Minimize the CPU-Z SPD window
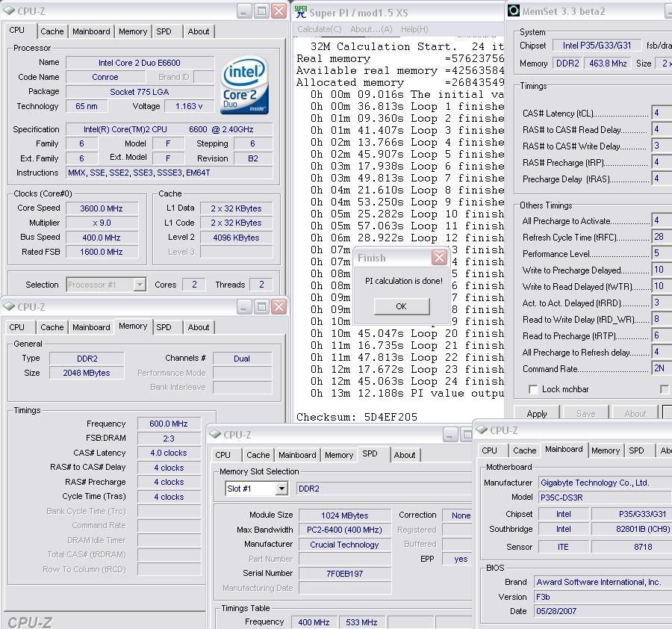The width and height of the screenshot is (672, 629). click(449, 435)
